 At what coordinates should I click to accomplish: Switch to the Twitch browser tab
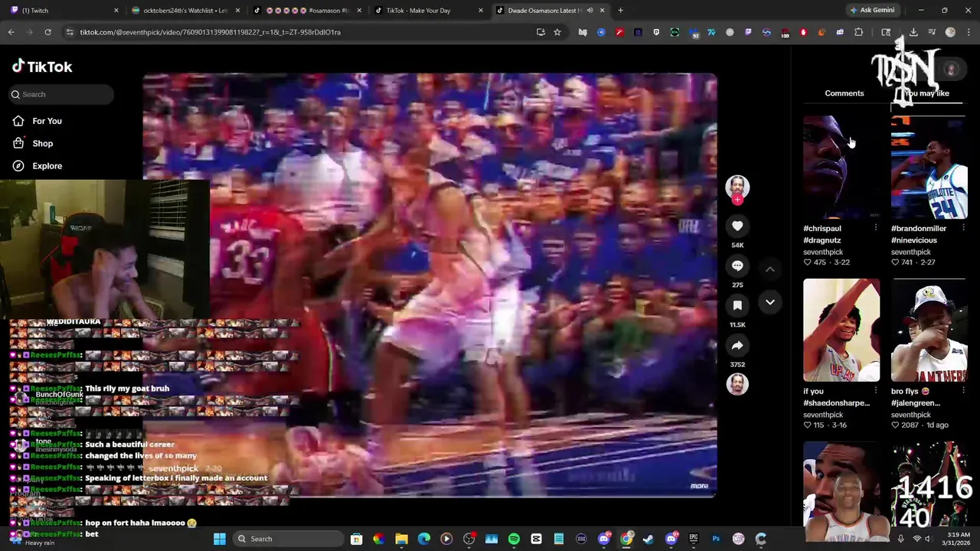click(x=65, y=11)
